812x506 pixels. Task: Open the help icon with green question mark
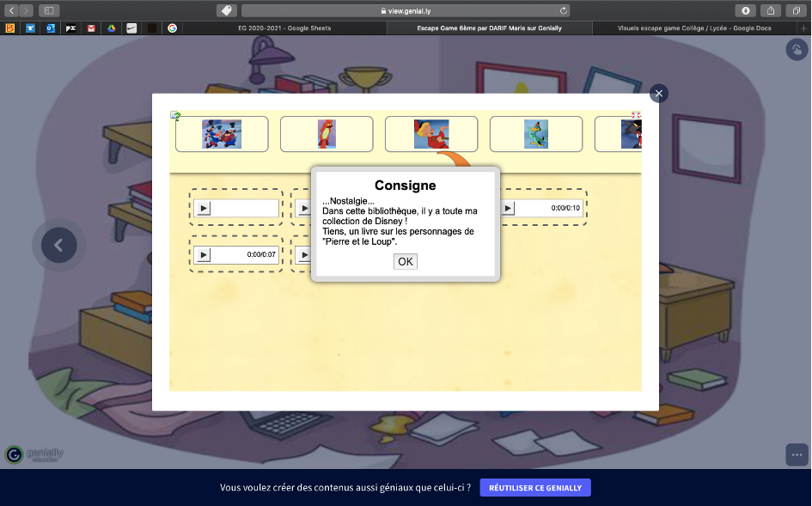(x=175, y=117)
